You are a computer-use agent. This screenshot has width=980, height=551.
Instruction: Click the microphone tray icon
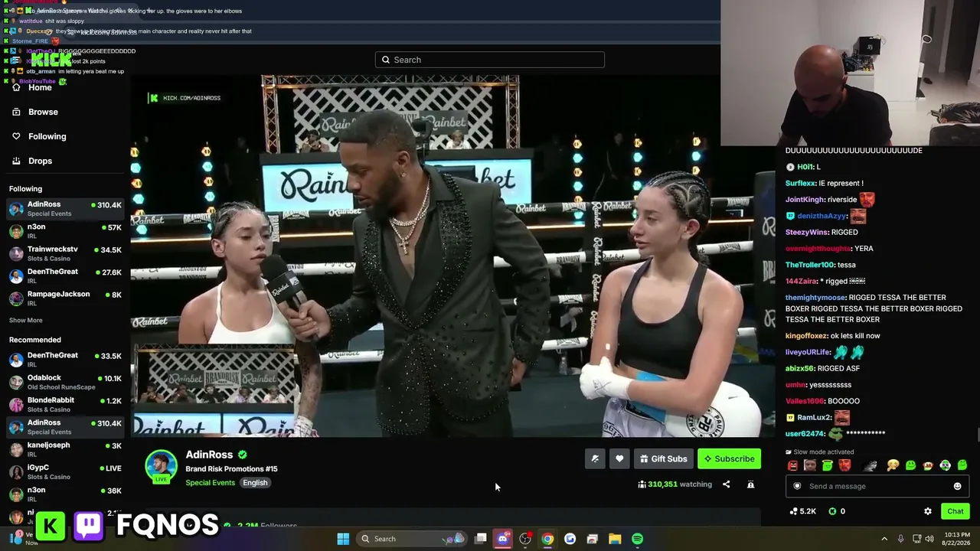tap(900, 539)
